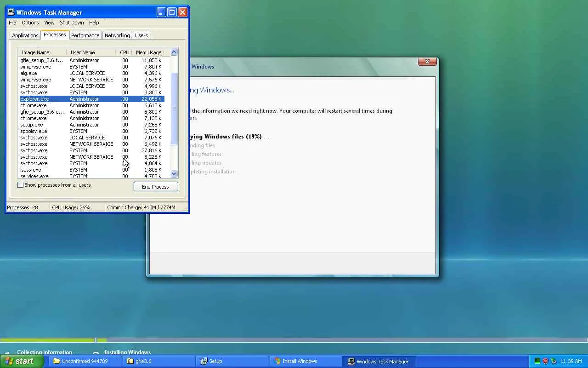Go to the Users tab
The height and width of the screenshot is (368, 588).
141,35
